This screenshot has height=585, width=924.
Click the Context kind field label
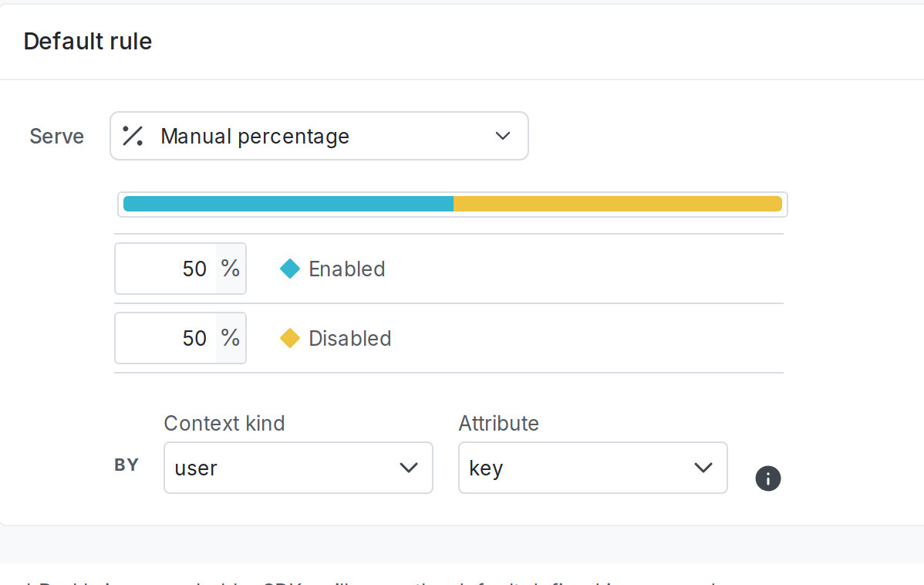[224, 423]
